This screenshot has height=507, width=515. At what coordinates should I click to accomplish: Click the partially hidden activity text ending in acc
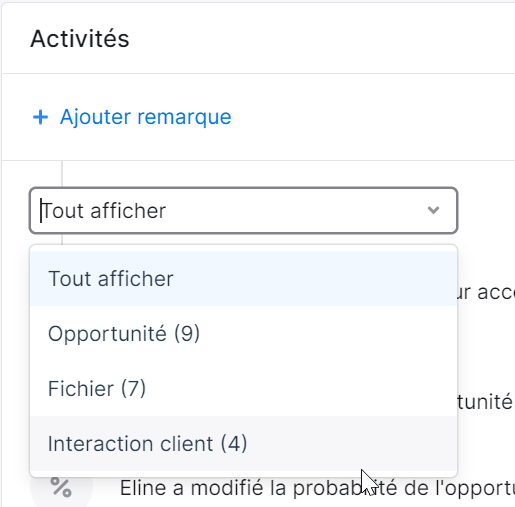[x=486, y=293]
